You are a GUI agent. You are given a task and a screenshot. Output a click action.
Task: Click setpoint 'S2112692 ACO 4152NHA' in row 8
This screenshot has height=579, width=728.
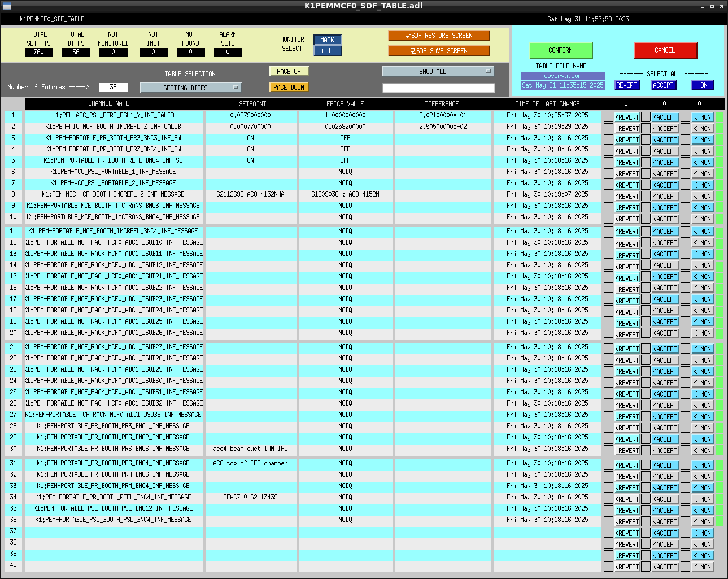coord(250,194)
